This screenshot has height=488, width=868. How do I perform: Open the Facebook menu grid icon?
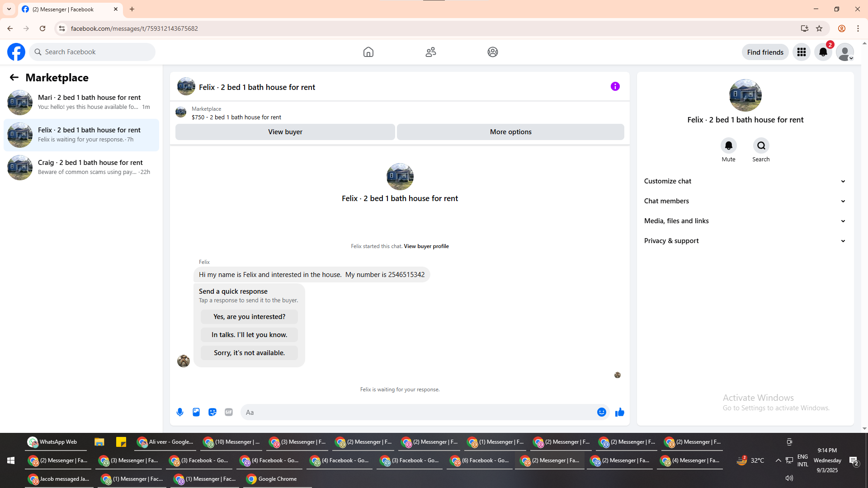click(x=802, y=52)
